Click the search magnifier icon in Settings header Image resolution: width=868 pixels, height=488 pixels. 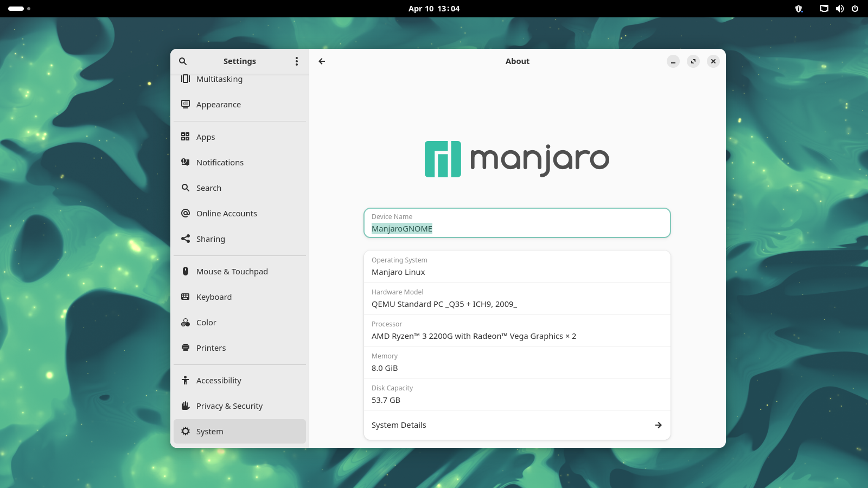[x=183, y=61]
